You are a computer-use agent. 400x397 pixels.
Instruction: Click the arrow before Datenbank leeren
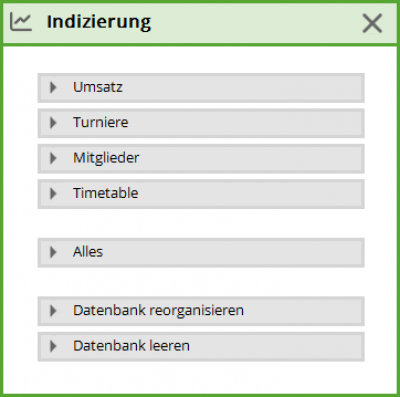click(x=53, y=346)
